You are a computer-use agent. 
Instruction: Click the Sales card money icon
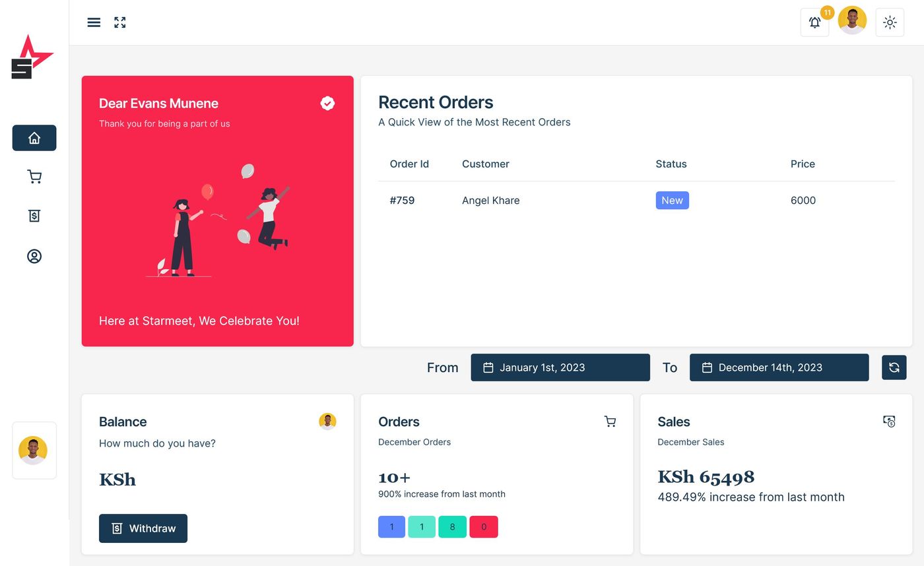(889, 422)
